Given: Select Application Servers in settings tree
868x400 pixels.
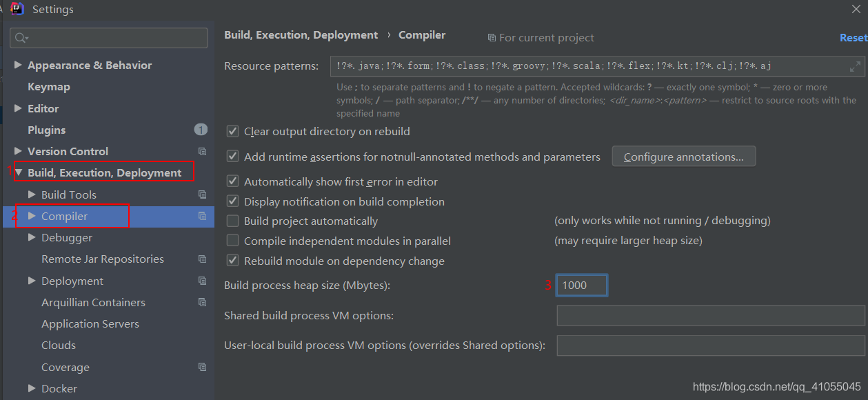Looking at the screenshot, I should 90,324.
